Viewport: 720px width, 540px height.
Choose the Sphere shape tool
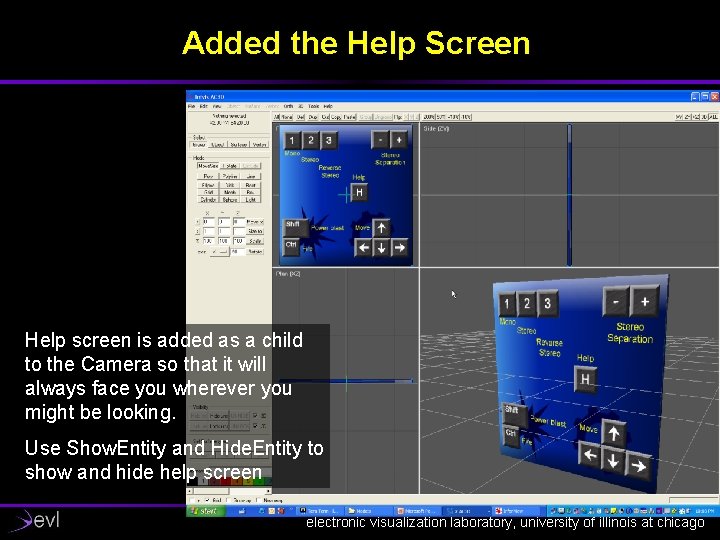pos(230,200)
